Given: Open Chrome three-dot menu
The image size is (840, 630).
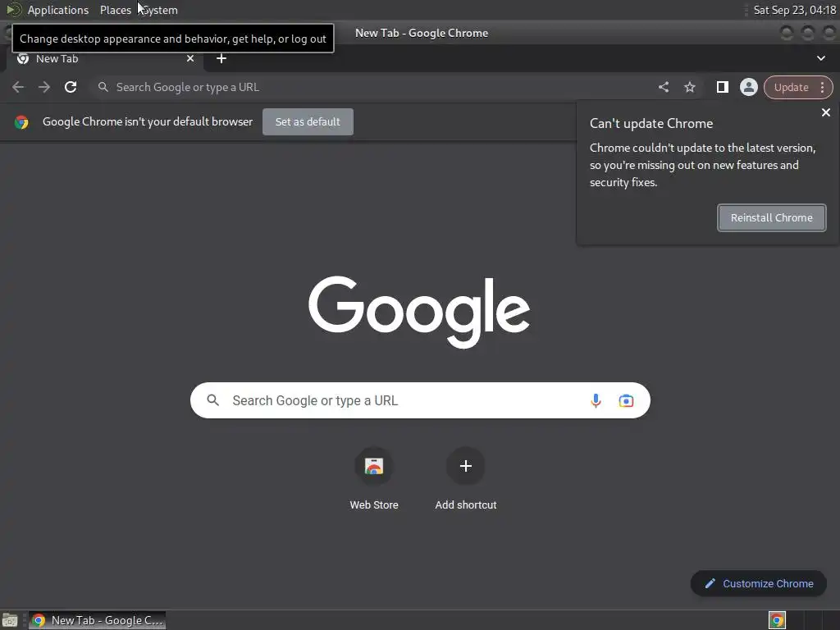Looking at the screenshot, I should [822, 87].
